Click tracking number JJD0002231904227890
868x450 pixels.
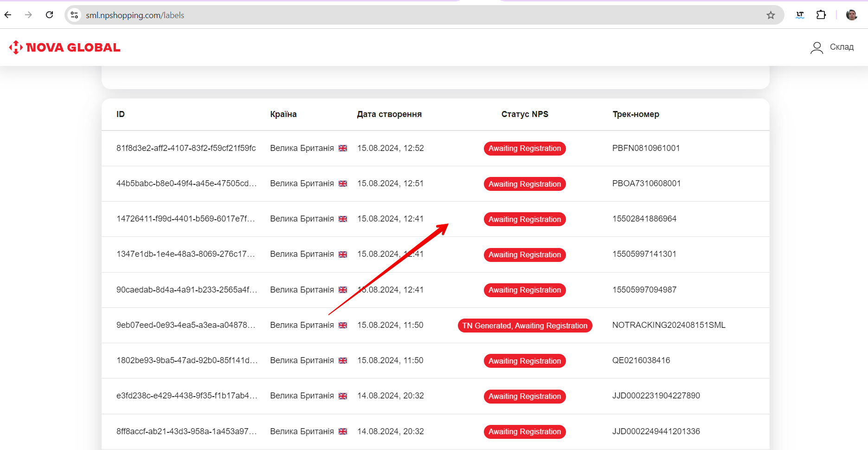(656, 396)
